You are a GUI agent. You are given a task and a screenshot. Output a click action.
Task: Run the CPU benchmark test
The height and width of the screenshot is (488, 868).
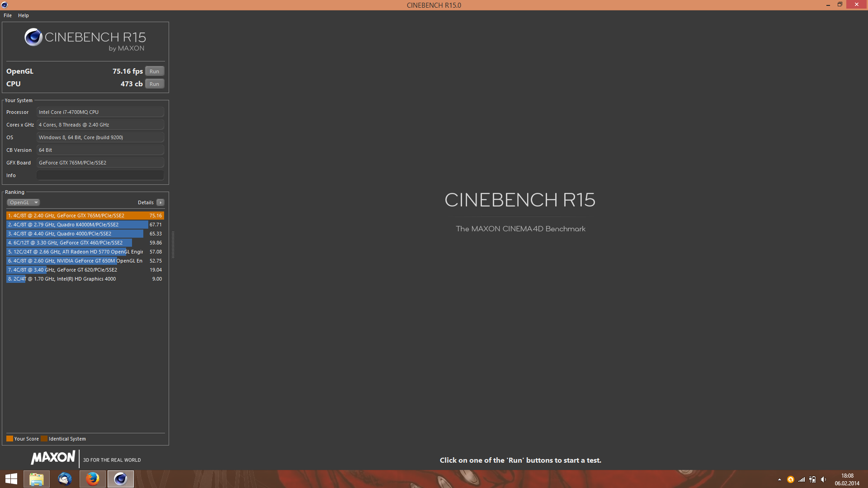(x=155, y=84)
